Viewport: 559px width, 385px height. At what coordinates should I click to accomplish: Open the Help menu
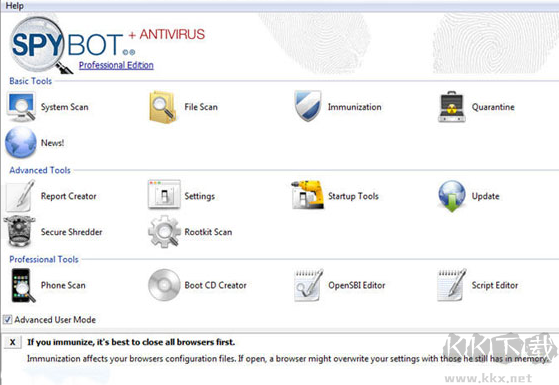14,6
